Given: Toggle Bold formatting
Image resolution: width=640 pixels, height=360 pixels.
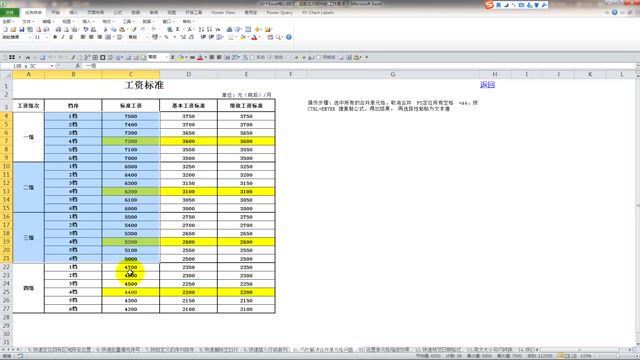Looking at the screenshot, I should click(x=55, y=37).
